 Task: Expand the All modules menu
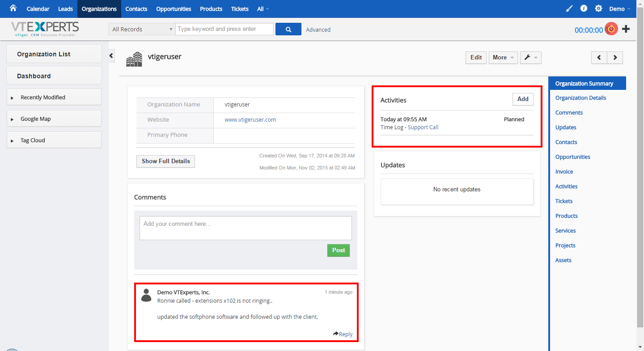pos(263,9)
